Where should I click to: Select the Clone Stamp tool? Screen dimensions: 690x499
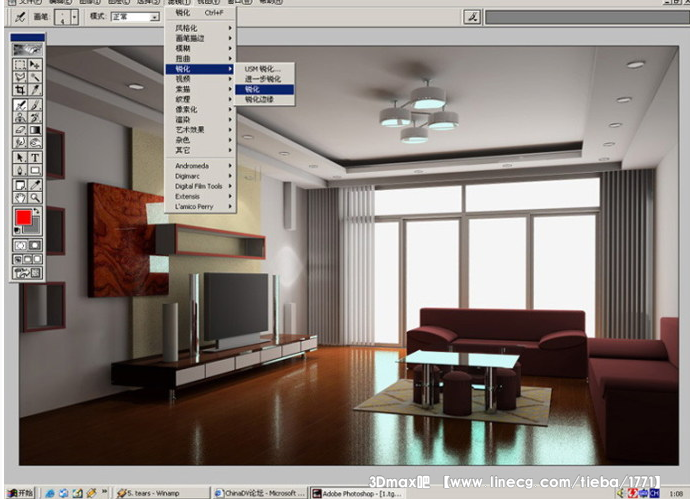point(20,117)
